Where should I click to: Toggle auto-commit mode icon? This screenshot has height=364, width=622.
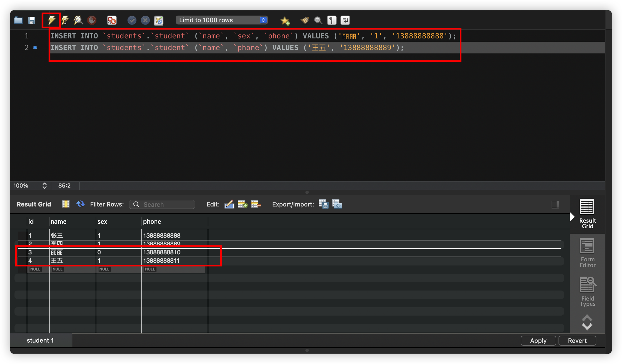click(159, 20)
